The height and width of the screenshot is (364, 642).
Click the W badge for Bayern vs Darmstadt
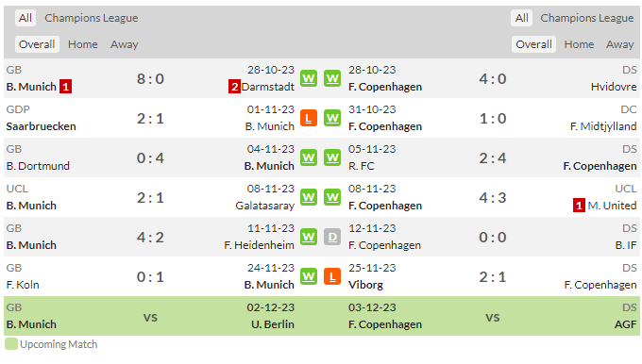click(309, 78)
